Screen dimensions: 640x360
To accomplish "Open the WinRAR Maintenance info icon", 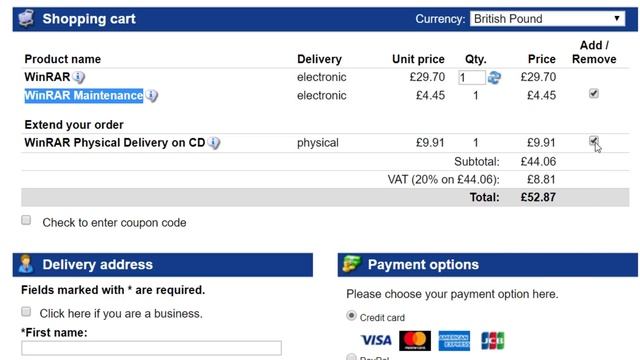I will click(151, 96).
